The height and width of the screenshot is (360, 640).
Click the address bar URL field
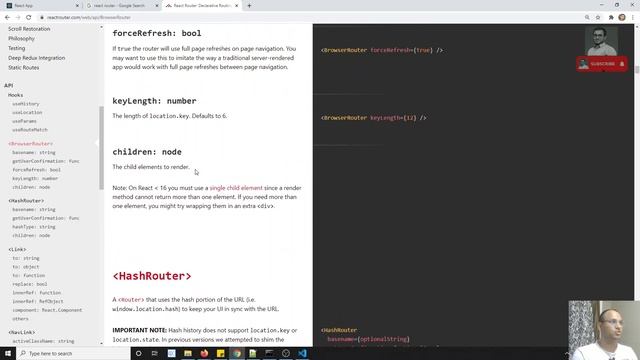(310, 18)
